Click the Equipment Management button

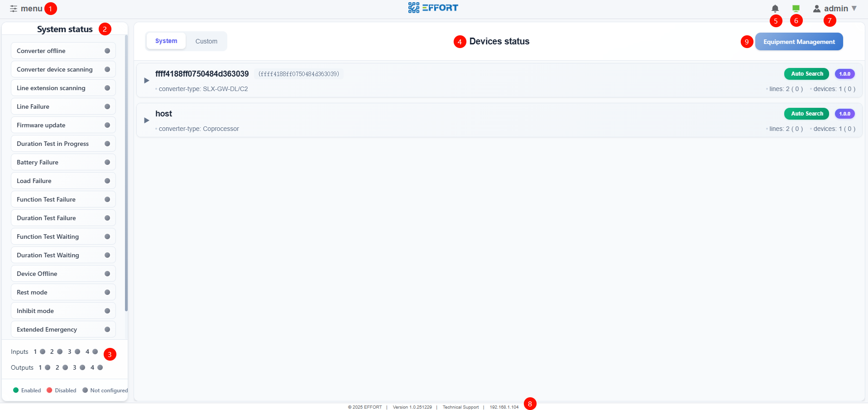coord(799,42)
